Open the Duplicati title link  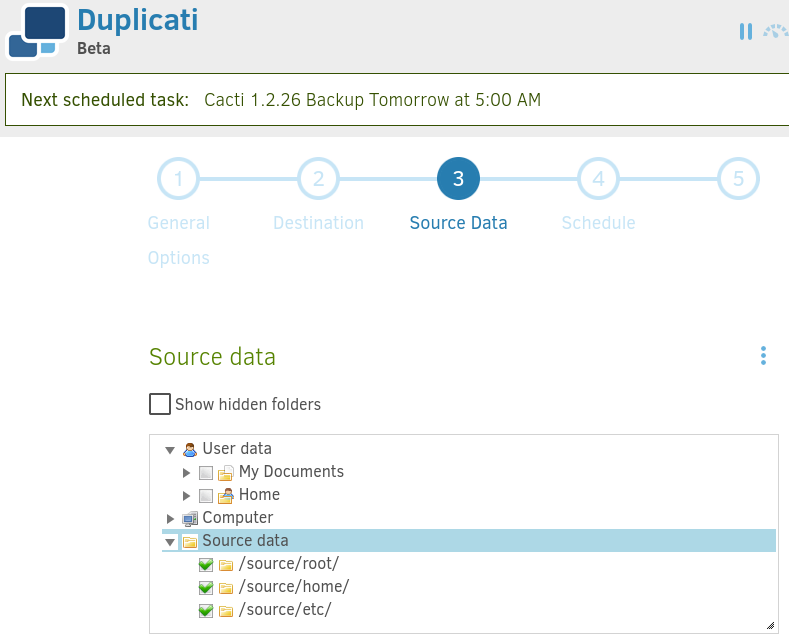(138, 21)
